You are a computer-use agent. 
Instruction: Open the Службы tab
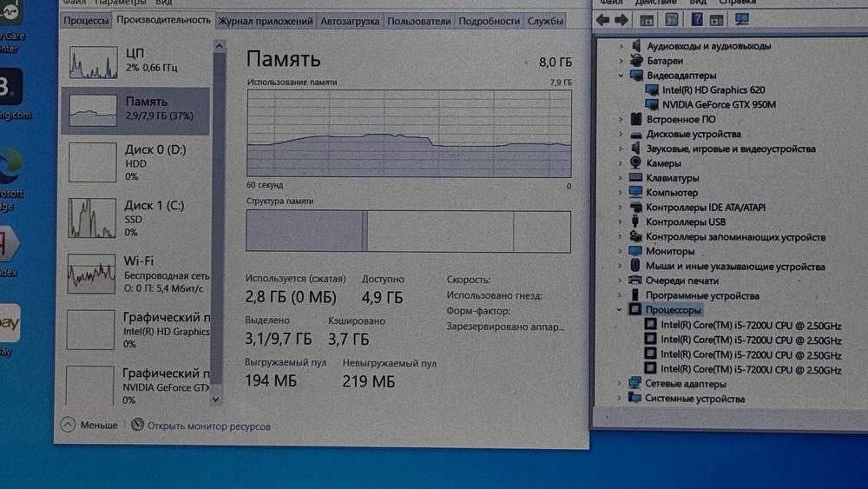[545, 21]
